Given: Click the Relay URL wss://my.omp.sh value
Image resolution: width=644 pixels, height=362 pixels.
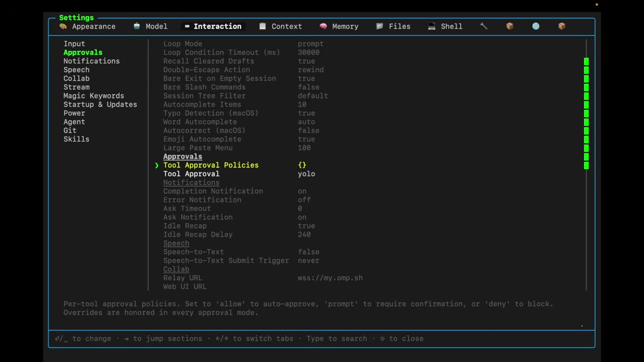Looking at the screenshot, I should click(x=330, y=278).
